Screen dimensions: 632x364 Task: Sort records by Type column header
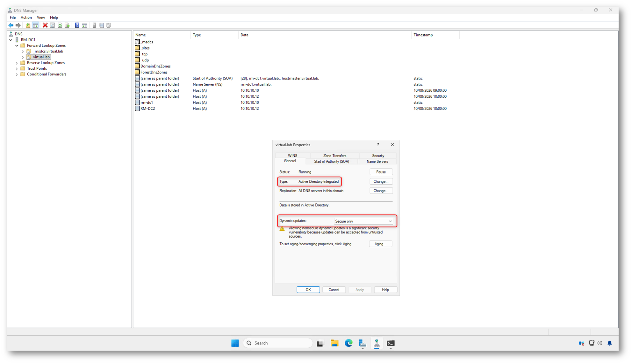(214, 35)
